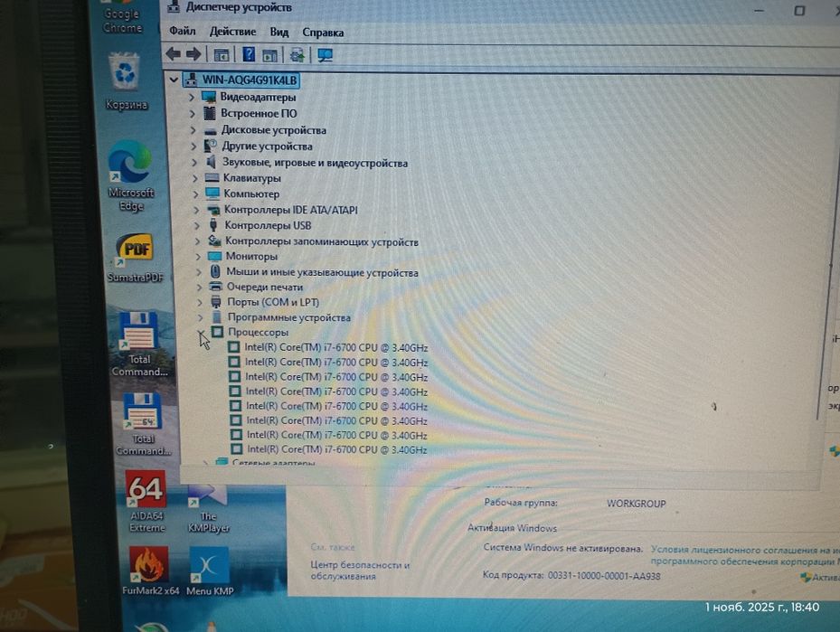Open the Действие menu
The height and width of the screenshot is (632, 840).
[232, 32]
